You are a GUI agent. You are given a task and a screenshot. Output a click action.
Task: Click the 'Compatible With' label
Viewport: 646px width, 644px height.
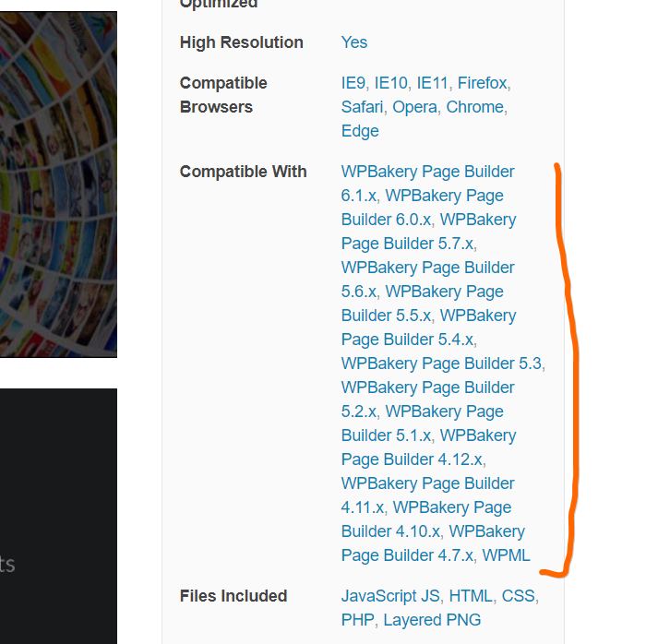pos(243,172)
